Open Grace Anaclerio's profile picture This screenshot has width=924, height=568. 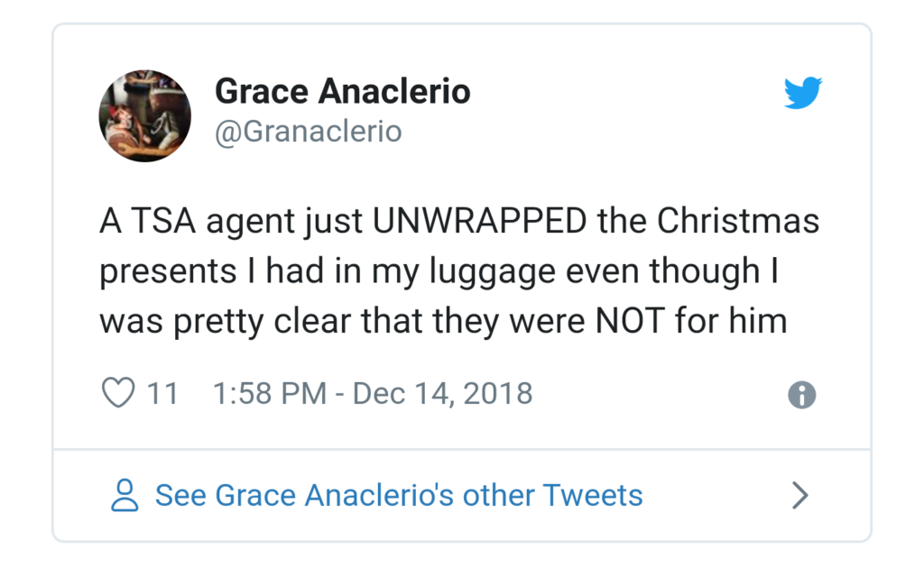(145, 116)
